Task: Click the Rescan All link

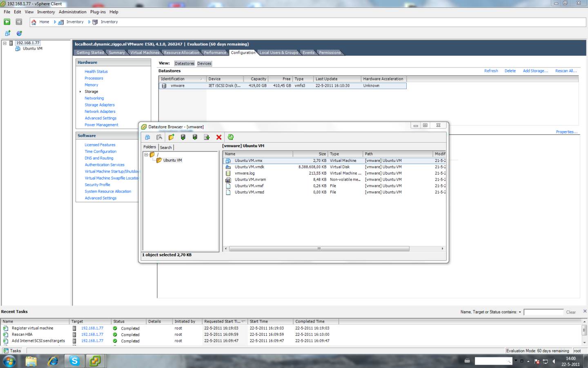Action: [x=566, y=71]
